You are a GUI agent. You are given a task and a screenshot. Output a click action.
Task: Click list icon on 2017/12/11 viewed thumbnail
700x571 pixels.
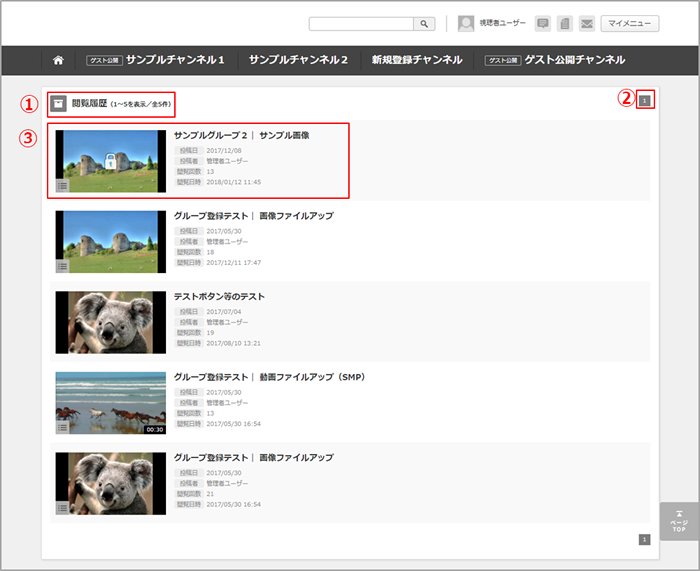click(62, 267)
